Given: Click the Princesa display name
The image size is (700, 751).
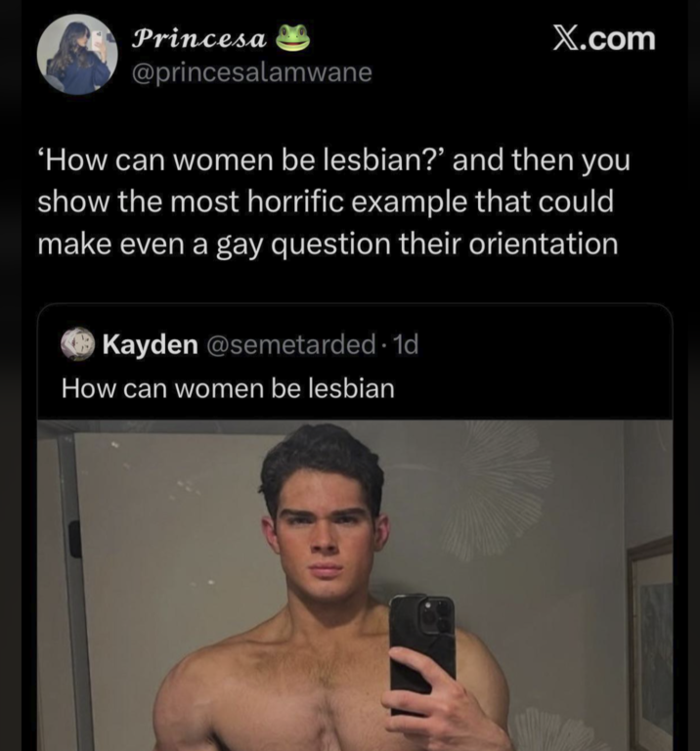Looking at the screenshot, I should (199, 40).
